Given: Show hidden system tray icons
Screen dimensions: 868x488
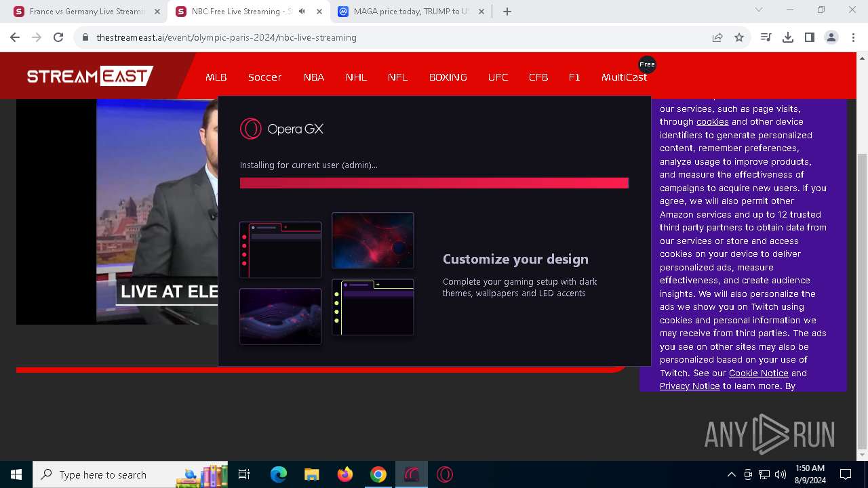Looking at the screenshot, I should click(732, 474).
